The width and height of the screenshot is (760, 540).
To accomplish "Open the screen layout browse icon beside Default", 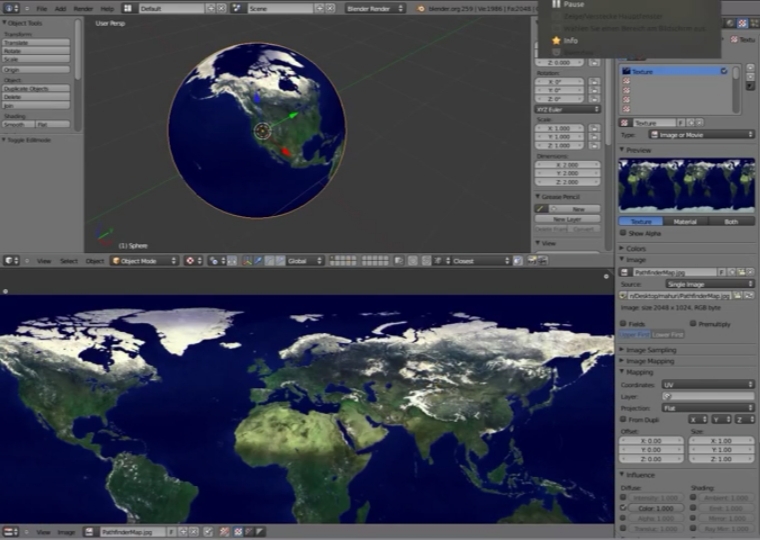I will click(x=127, y=8).
